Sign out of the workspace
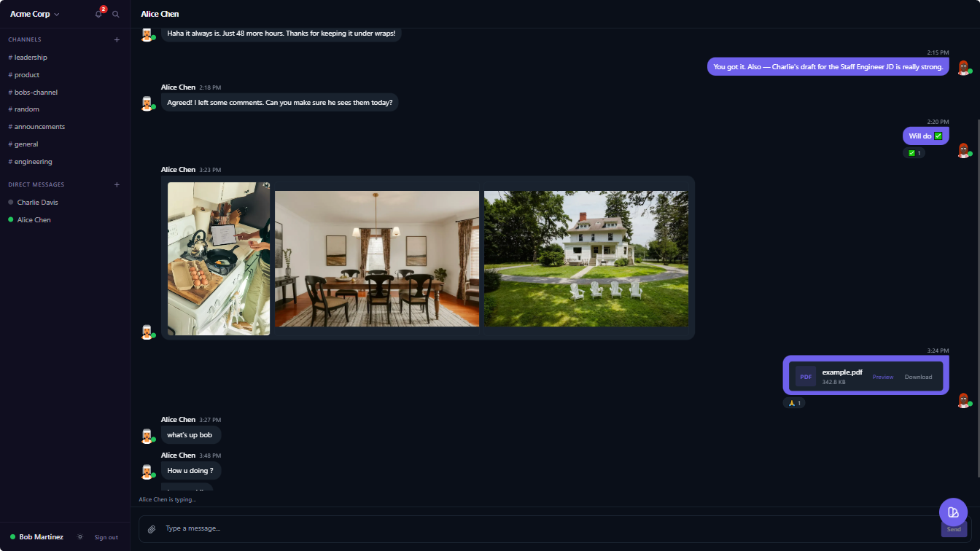 [x=106, y=537]
